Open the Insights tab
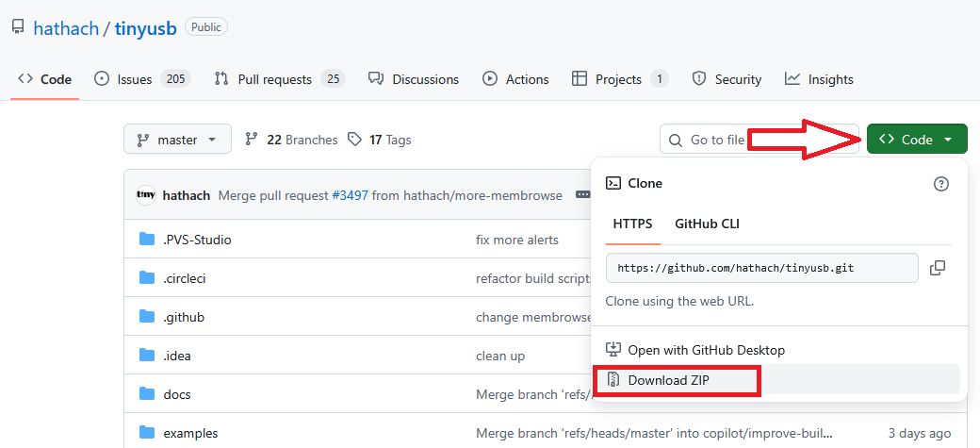 coord(819,79)
